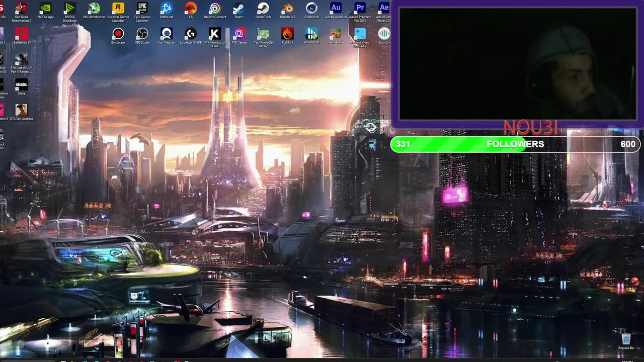Open the Movavi Video Converter shortcut
The height and width of the screenshot is (362, 644).
(x=360, y=38)
